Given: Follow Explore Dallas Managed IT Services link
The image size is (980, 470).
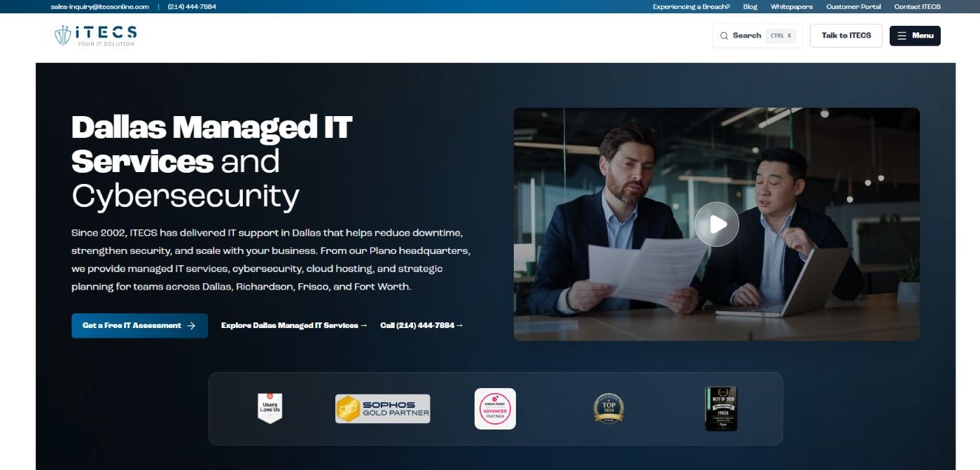Looking at the screenshot, I should [x=294, y=326].
